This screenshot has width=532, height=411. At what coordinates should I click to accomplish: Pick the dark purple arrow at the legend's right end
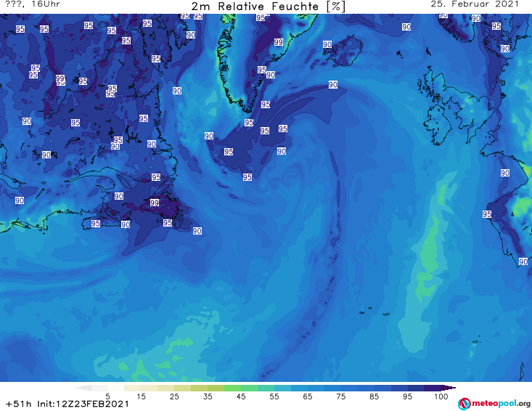pyautogui.click(x=449, y=388)
